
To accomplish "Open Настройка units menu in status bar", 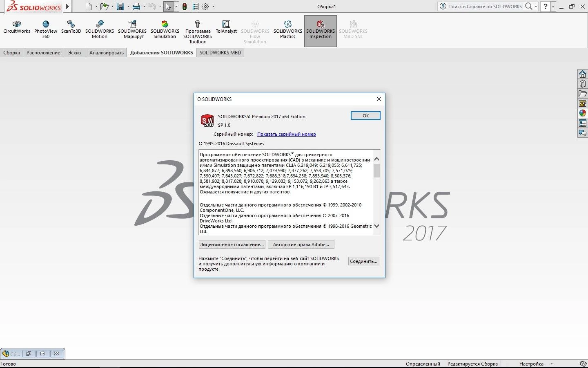I will click(x=536, y=364).
